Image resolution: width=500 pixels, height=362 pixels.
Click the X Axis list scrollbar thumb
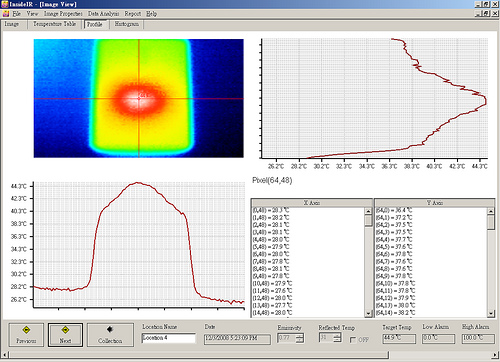tap(368, 221)
